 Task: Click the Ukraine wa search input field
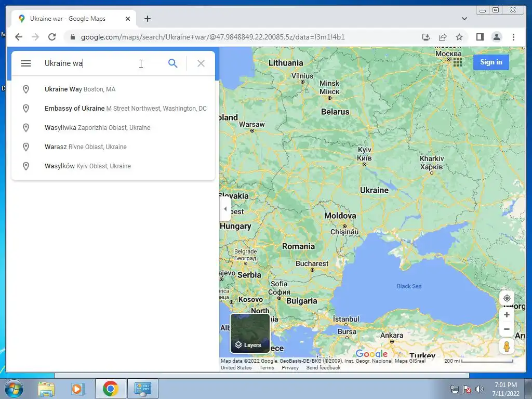(x=102, y=63)
